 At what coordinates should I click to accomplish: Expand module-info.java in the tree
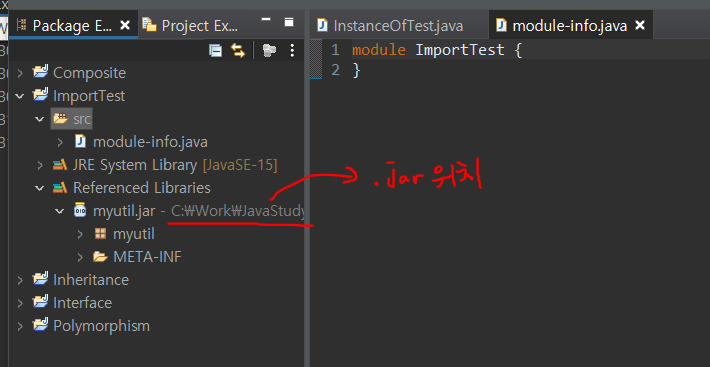60,142
